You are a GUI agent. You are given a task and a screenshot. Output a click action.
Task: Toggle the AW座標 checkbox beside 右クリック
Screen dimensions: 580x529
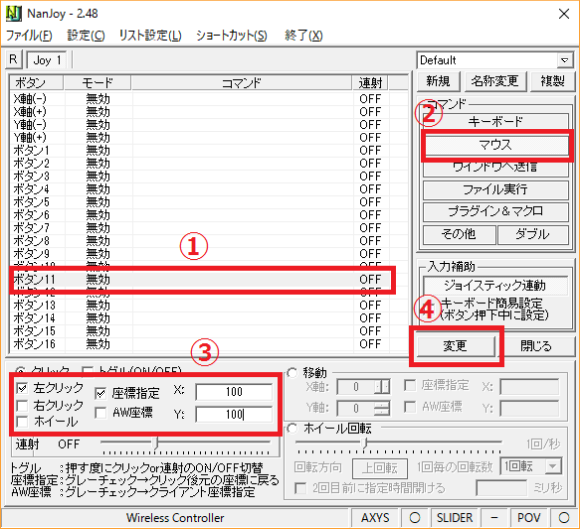[101, 412]
